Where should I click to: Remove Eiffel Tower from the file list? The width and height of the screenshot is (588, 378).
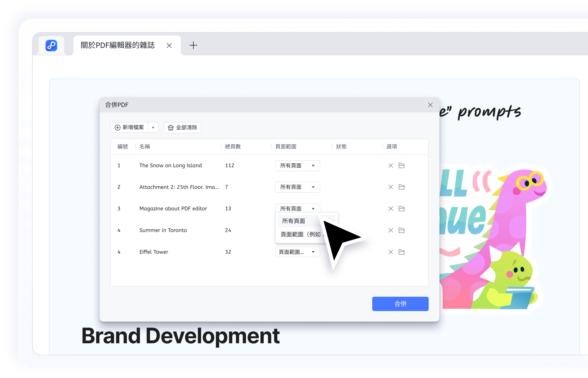point(391,252)
